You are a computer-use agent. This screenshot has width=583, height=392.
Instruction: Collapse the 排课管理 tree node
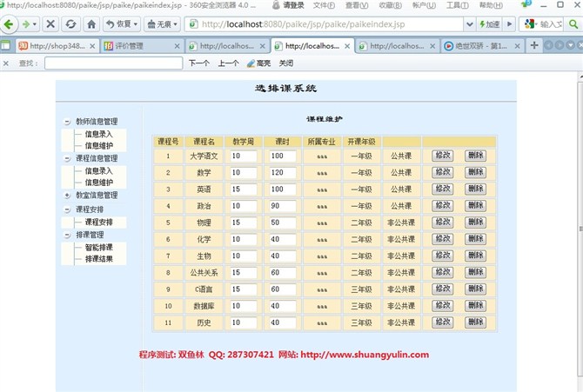(67, 236)
